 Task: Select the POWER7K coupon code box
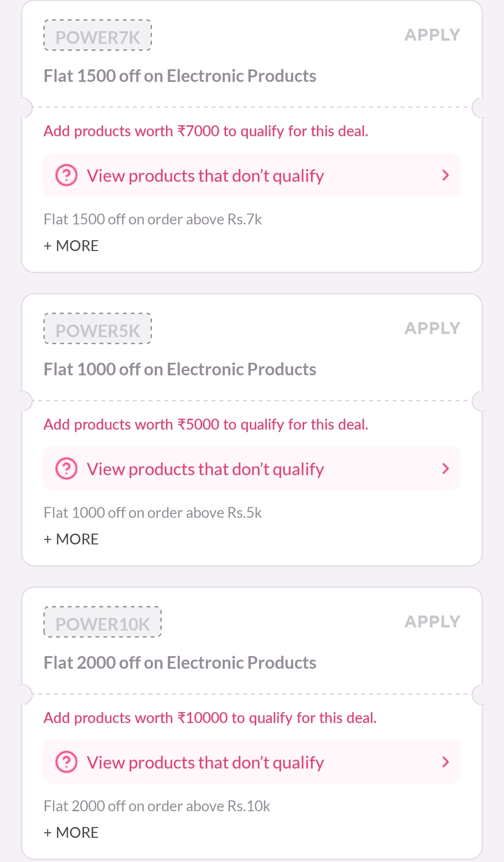click(x=98, y=36)
